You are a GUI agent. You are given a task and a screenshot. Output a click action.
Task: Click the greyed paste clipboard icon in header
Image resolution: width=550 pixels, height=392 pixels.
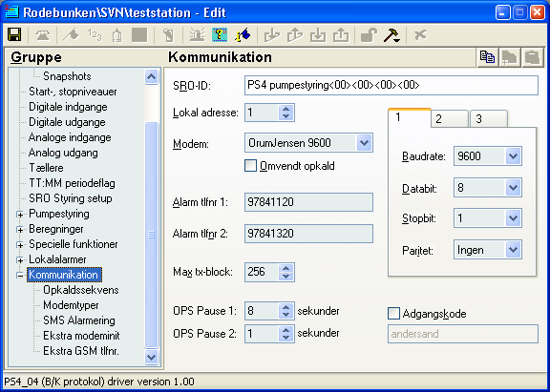point(532,57)
